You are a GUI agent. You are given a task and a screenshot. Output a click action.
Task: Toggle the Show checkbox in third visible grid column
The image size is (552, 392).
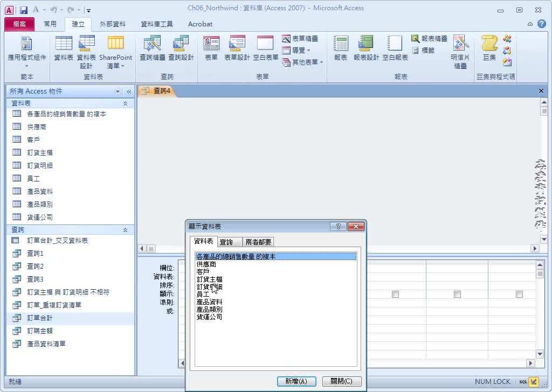(x=519, y=294)
